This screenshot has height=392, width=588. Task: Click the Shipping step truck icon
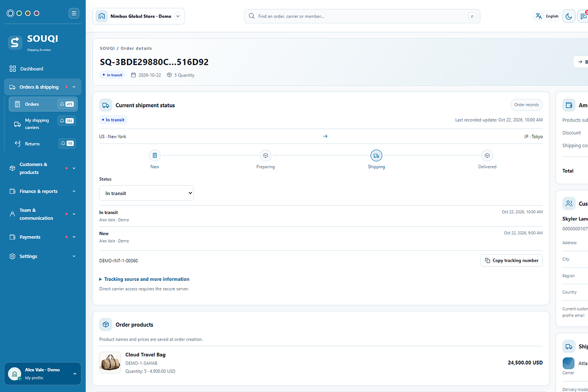pos(376,155)
